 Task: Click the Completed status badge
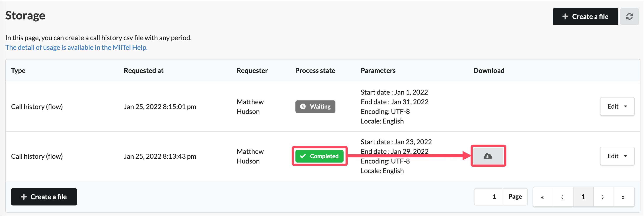(319, 156)
